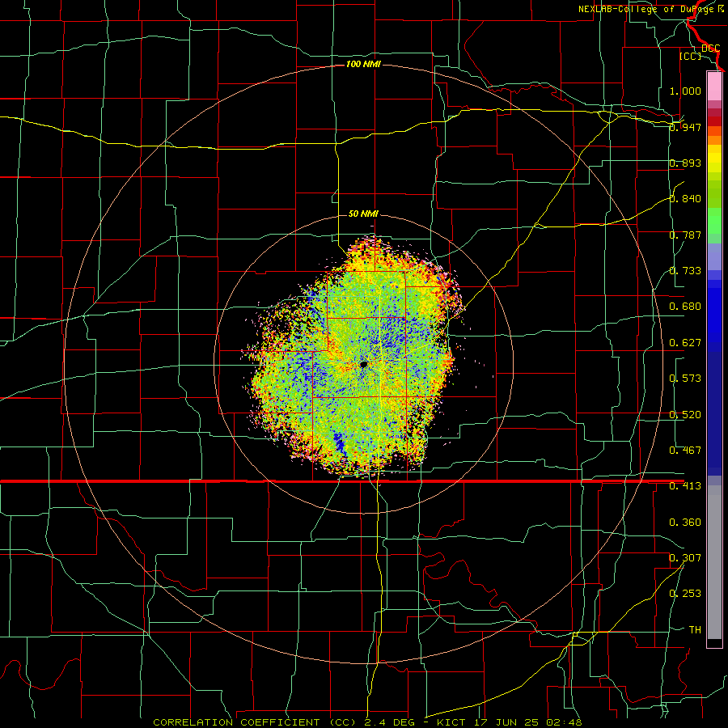Image resolution: width=728 pixels, height=728 pixels.
Task: Click the KICT station identifier in caption
Action: (x=451, y=723)
